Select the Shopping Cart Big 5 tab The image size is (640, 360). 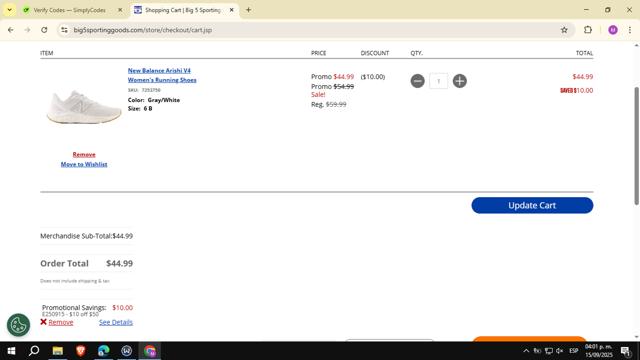point(183,10)
